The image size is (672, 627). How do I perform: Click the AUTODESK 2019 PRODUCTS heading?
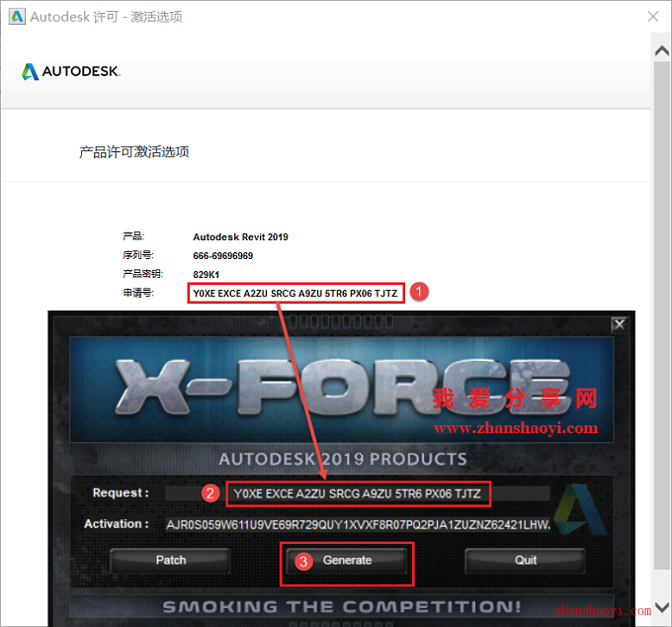click(x=343, y=459)
